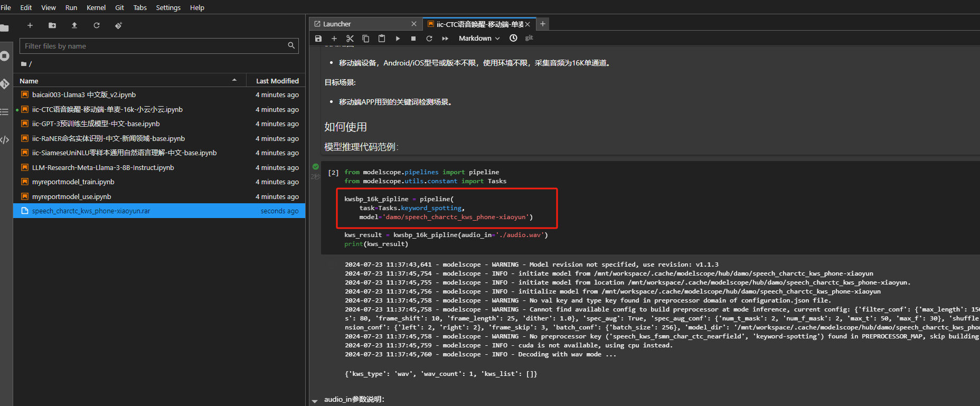This screenshot has height=406, width=980.
Task: Click the New Launcher plus icon in file browser
Action: [30, 25]
